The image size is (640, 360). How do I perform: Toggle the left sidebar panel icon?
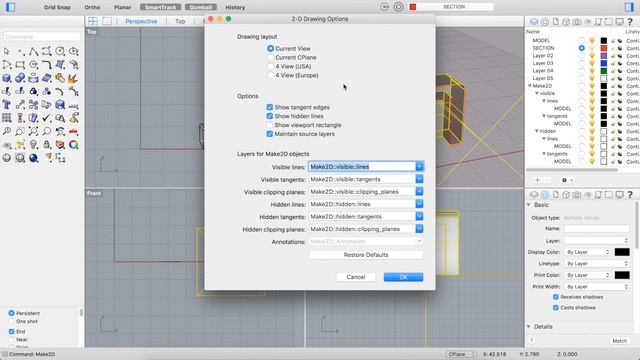click(x=11, y=7)
